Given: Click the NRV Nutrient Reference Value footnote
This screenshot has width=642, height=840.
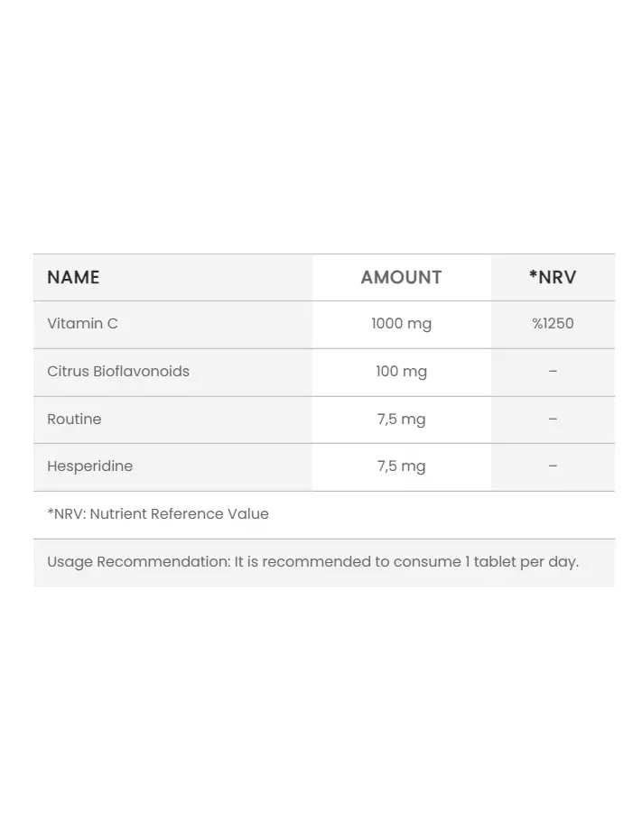Looking at the screenshot, I should point(158,513).
